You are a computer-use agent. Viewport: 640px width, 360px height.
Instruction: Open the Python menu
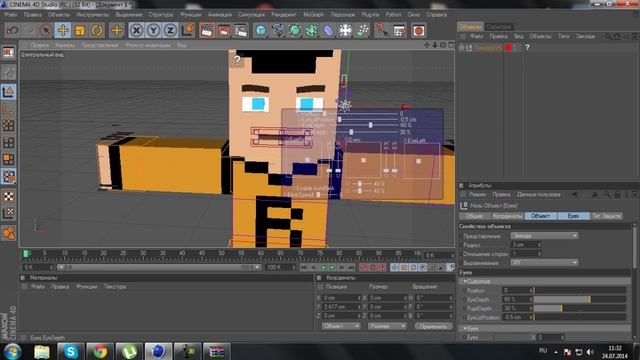(393, 15)
